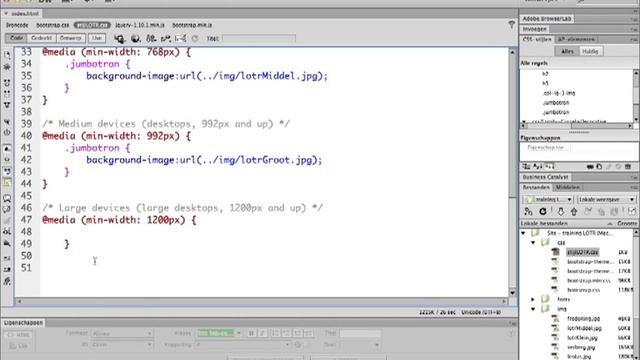640x360 pixels.
Task: Click the expand Files panel icon
Action: (632, 211)
